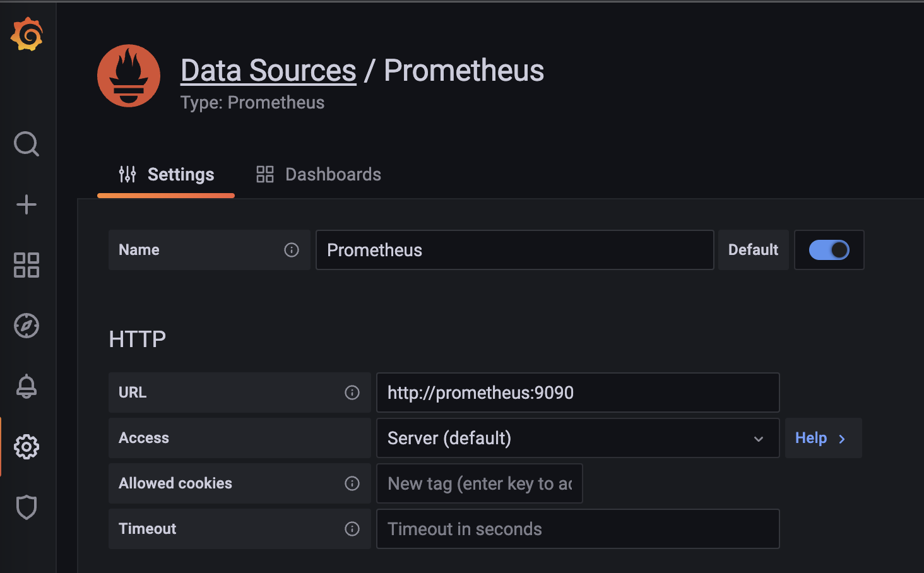Disable the Default data source toggle
924x573 pixels.
tap(829, 250)
